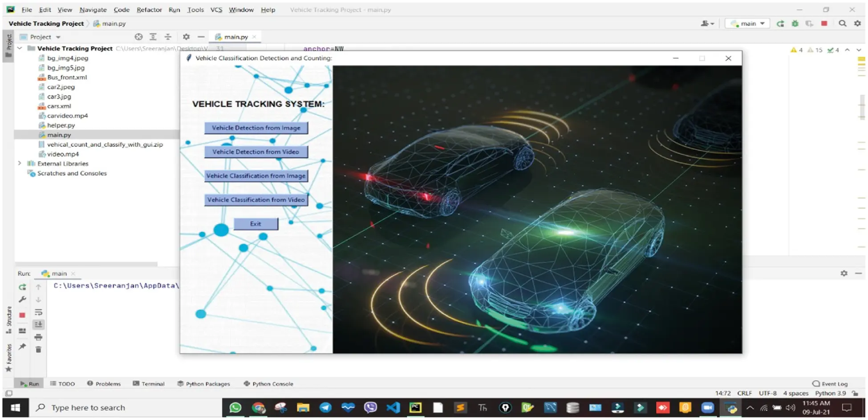Launch WhatsApp from the taskbar
The height and width of the screenshot is (420, 868).
click(x=235, y=407)
